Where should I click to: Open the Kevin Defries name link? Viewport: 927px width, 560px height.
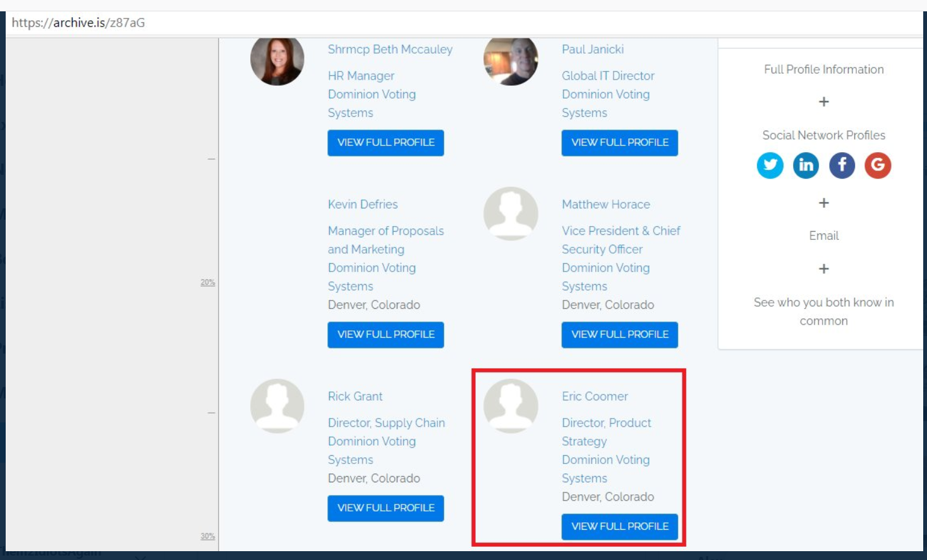click(x=363, y=205)
